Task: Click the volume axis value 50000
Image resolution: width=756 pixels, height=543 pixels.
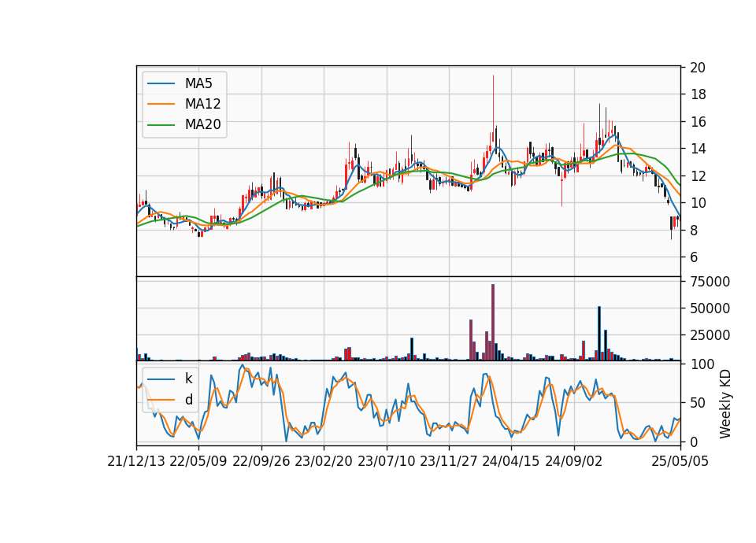Action: pos(710,308)
